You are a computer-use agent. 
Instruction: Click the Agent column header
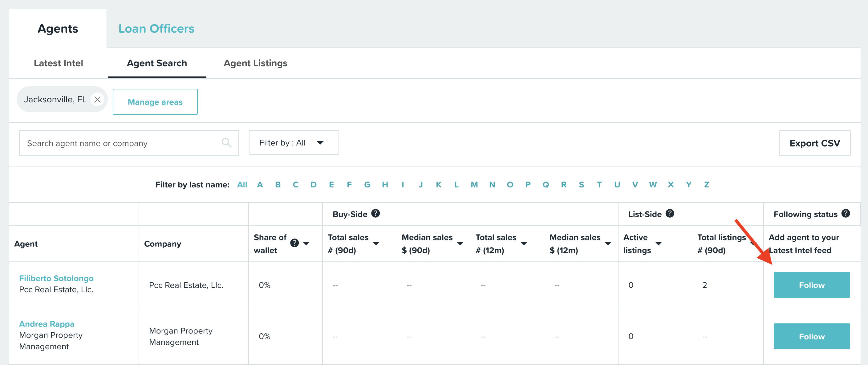click(x=26, y=244)
